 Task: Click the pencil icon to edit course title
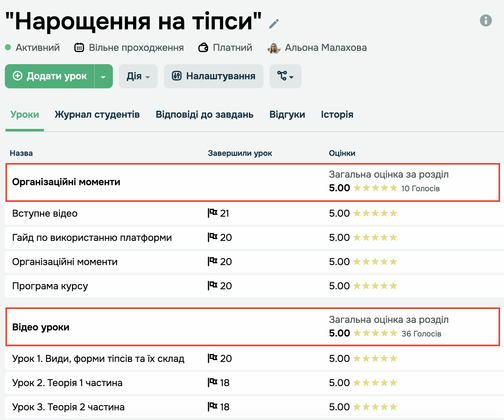(x=274, y=24)
